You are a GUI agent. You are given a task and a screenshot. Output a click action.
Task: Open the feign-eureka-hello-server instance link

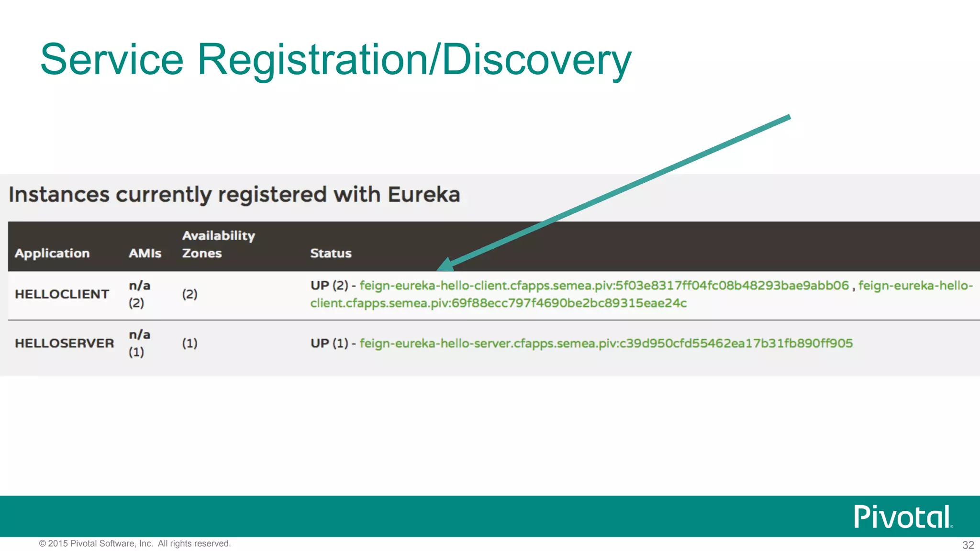tap(606, 343)
